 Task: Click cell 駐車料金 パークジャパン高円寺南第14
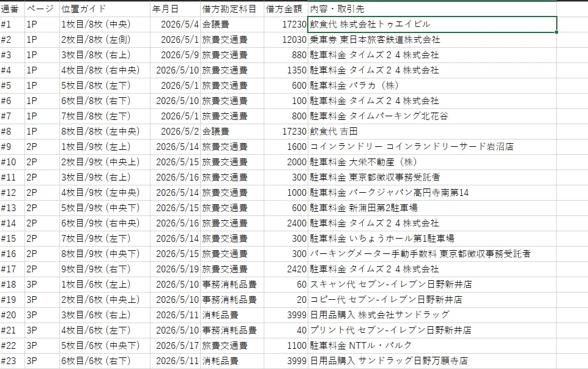[x=432, y=193]
